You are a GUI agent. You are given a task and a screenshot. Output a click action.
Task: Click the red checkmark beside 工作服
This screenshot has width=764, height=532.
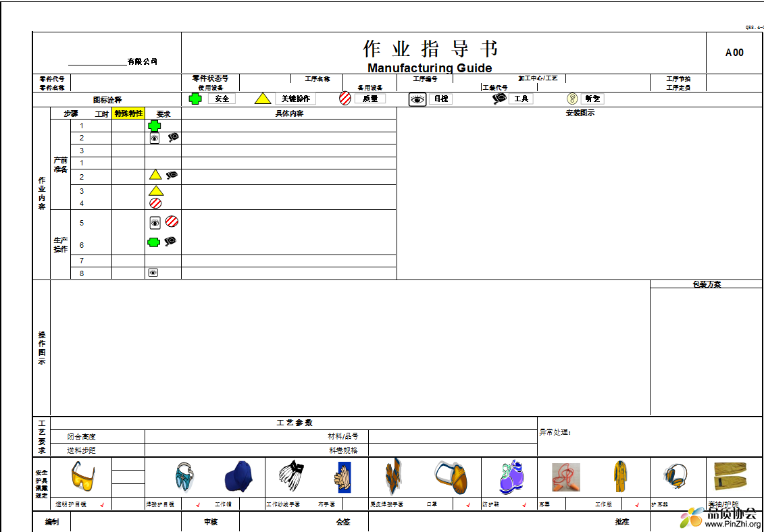click(637, 505)
